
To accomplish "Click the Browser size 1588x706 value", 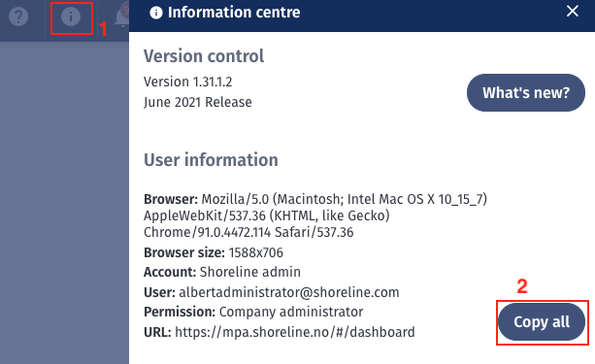I will coord(255,252).
